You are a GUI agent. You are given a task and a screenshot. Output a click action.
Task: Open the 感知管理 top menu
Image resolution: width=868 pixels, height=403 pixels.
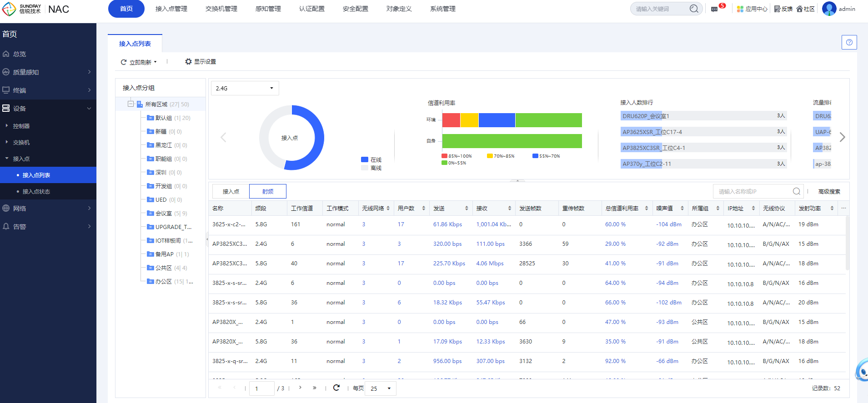point(268,9)
